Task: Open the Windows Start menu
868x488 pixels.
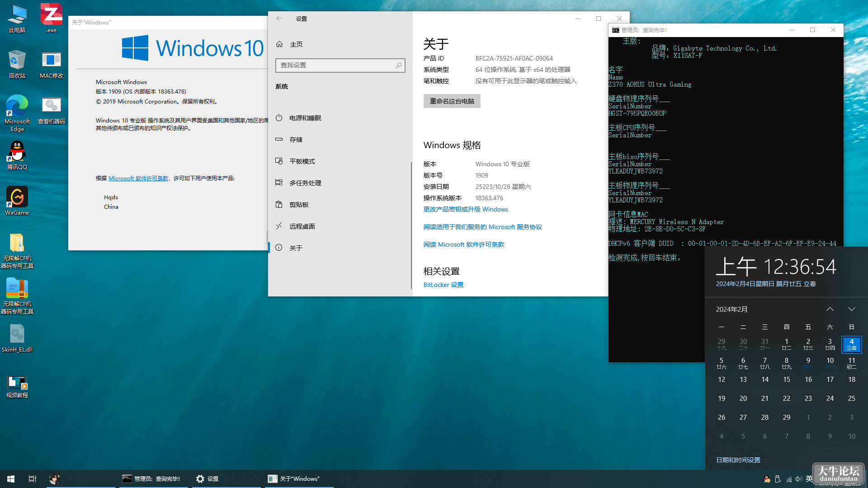Action: click(x=11, y=479)
